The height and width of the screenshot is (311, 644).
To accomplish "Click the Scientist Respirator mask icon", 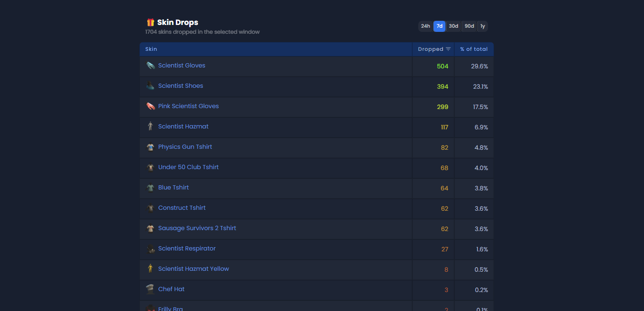I will click(150, 249).
